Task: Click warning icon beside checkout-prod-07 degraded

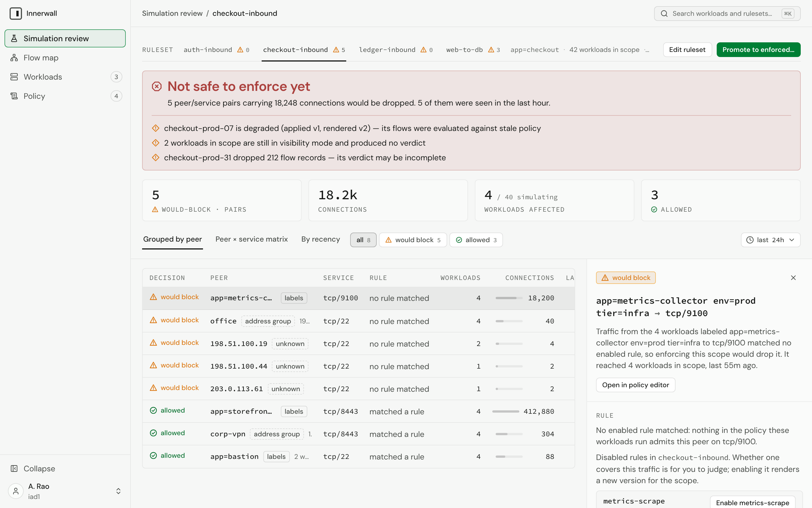Action: point(156,128)
